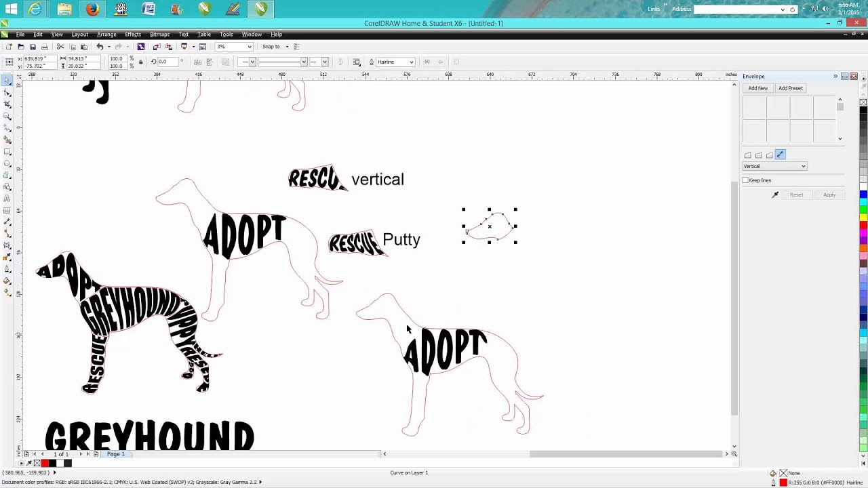
Task: Open the Hairline outline width dropdown
Action: pyautogui.click(x=411, y=62)
